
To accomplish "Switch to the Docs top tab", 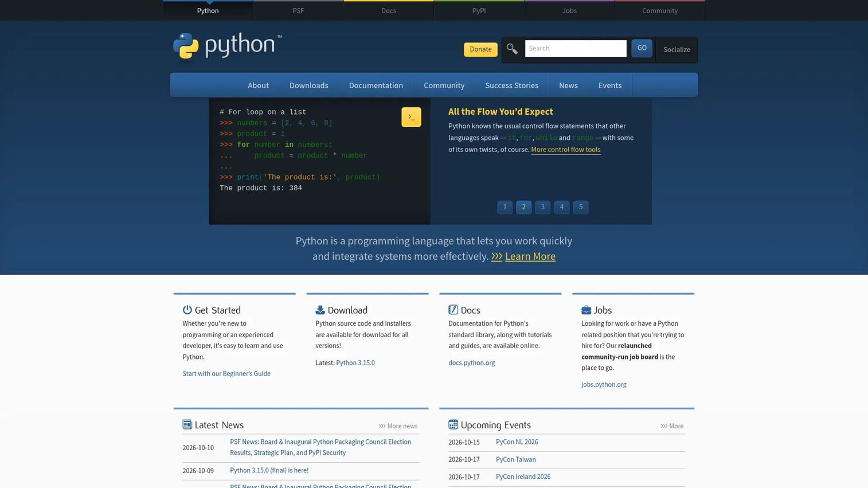I will pyautogui.click(x=389, y=11).
